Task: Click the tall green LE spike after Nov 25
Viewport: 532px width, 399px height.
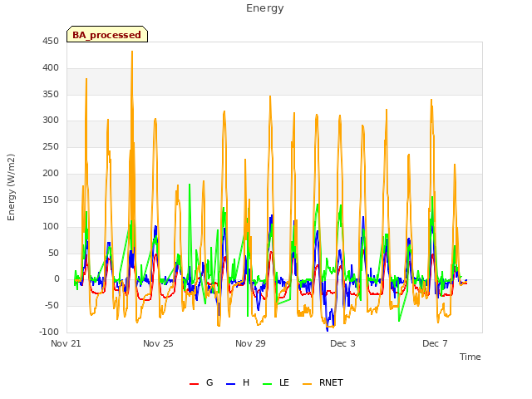Action: [190, 185]
